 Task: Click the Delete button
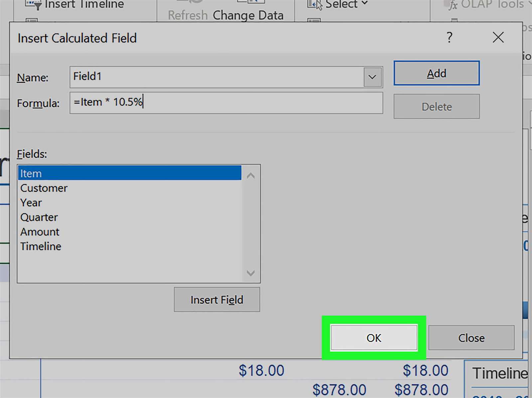click(437, 106)
